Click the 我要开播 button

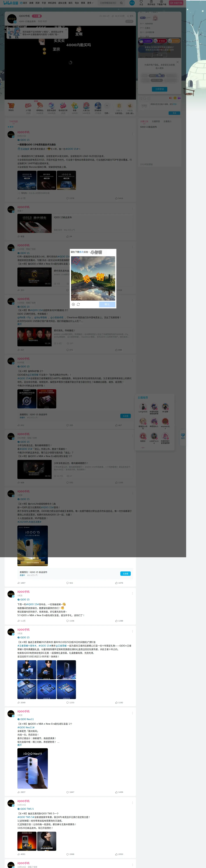176,3
